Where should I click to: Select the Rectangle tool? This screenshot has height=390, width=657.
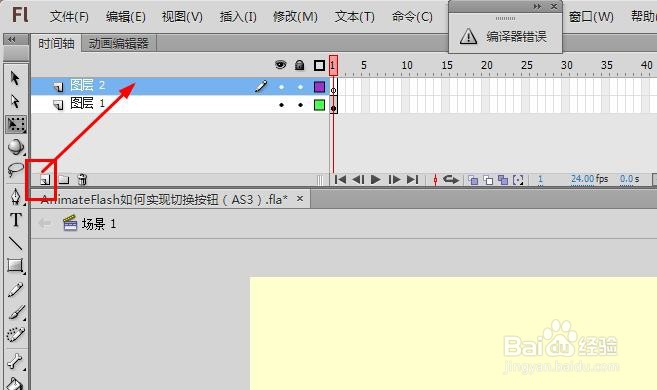click(16, 265)
